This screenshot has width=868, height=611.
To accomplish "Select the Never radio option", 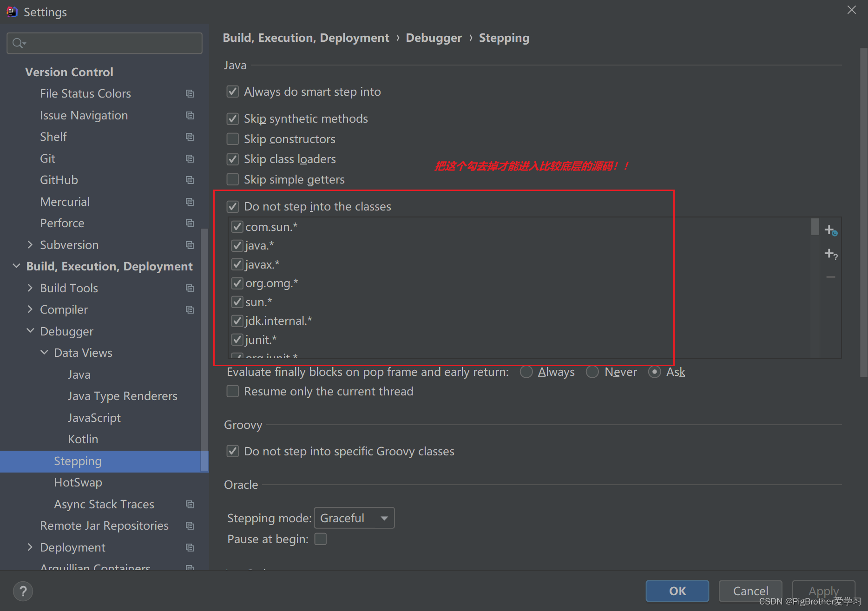I will [592, 372].
